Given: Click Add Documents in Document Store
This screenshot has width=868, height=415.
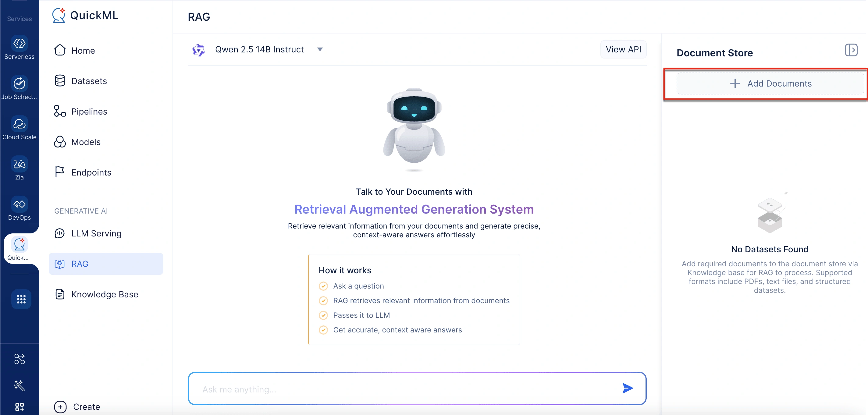Looking at the screenshot, I should pos(770,83).
